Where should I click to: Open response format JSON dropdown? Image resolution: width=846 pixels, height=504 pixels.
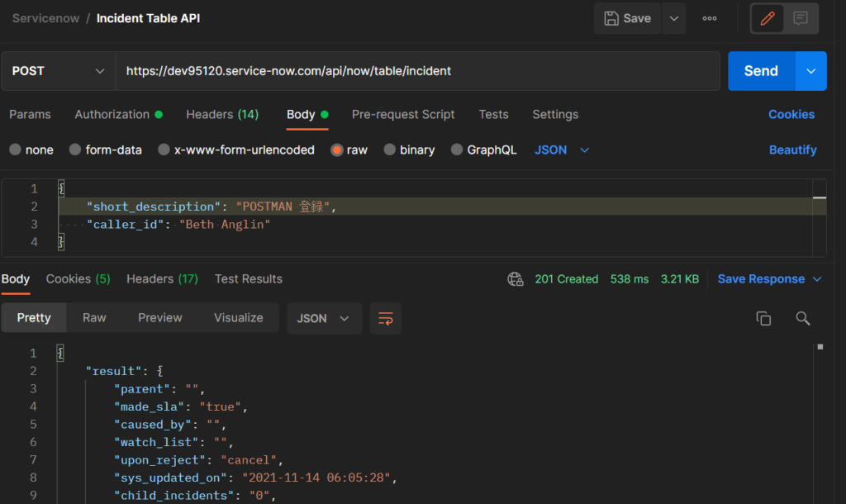point(324,318)
